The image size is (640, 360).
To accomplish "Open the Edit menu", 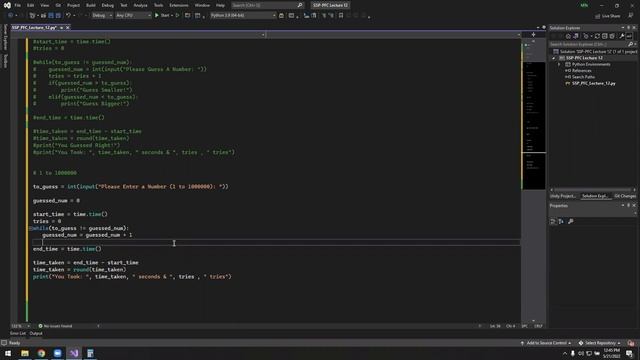I will click(31, 5).
